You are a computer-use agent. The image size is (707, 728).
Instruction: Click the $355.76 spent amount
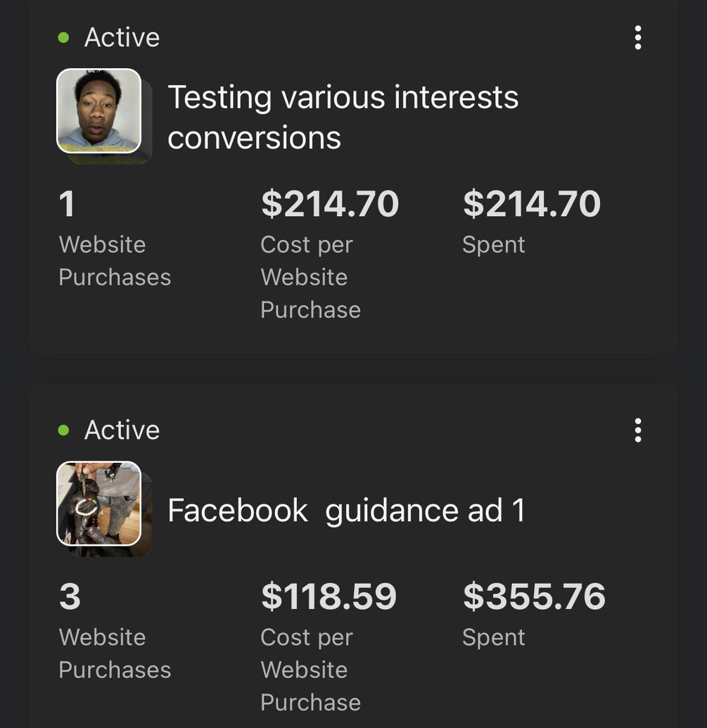534,596
